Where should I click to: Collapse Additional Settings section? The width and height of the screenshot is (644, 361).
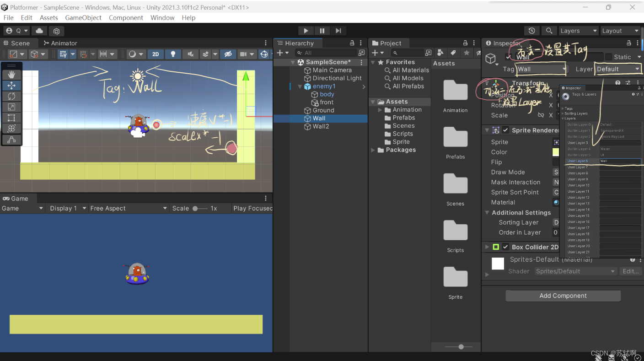487,213
